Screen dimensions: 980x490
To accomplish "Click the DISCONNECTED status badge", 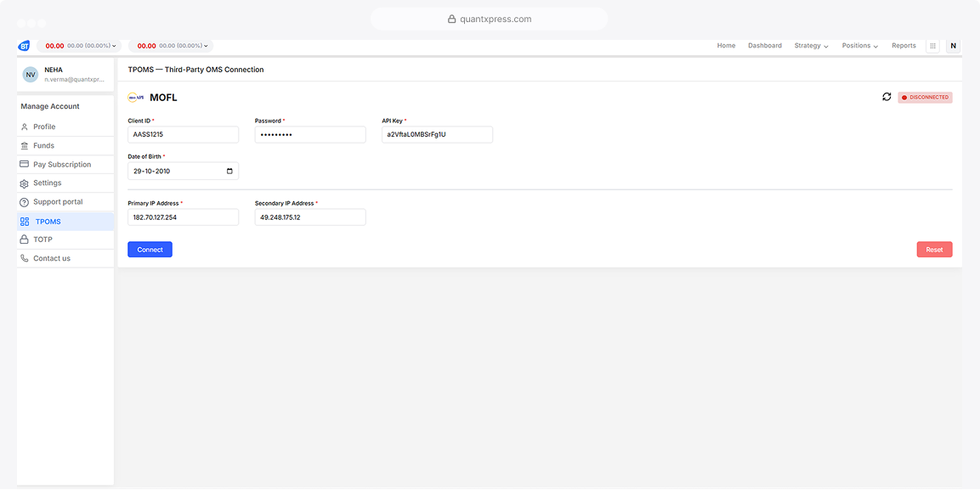I will click(925, 98).
